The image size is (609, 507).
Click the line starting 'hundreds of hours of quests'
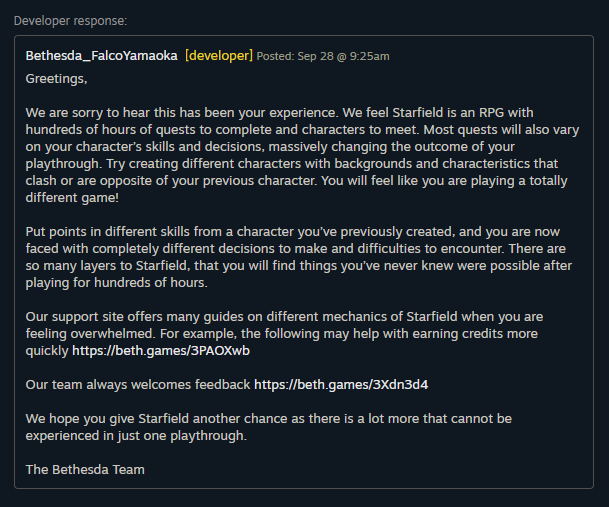tap(302, 130)
